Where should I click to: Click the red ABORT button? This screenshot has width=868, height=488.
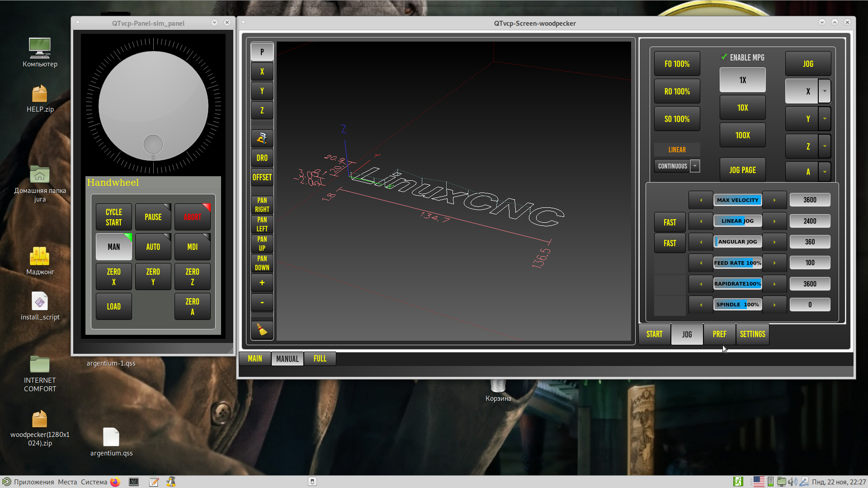pyautogui.click(x=192, y=217)
